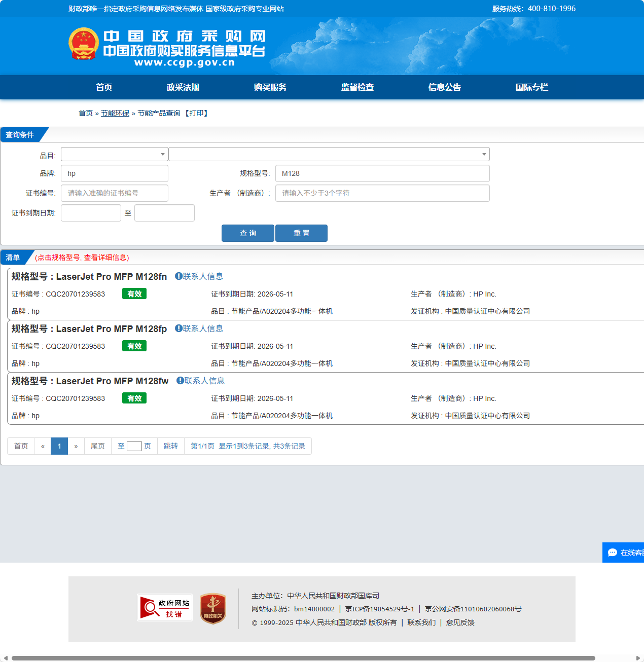Click the previous page « button
The width and height of the screenshot is (644, 662).
tap(43, 446)
